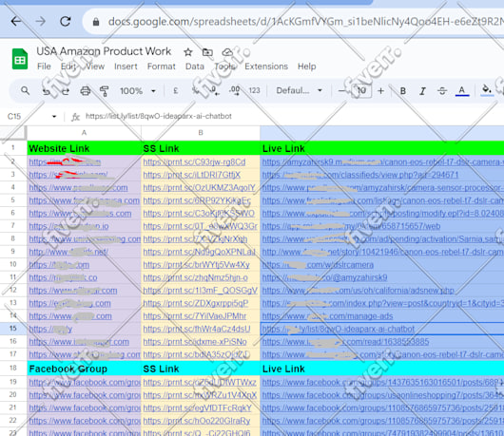504x436 pixels.
Task: Open the File menu
Action: click(x=44, y=66)
